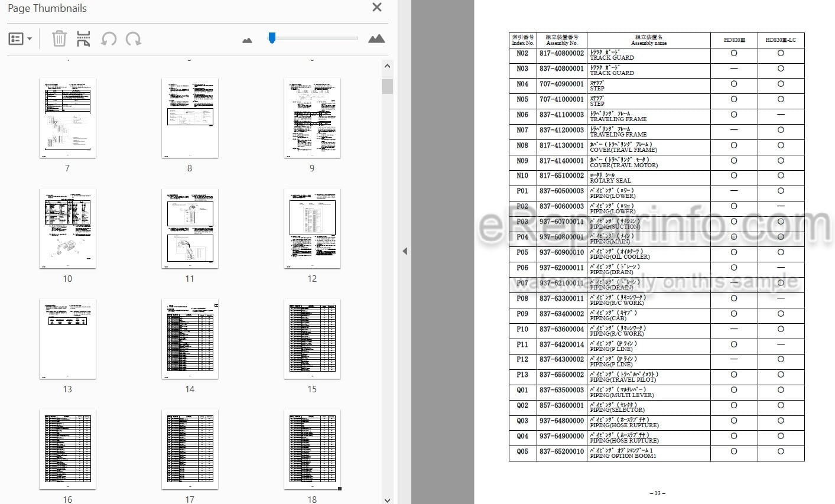Screen dimensions: 835x504
Task: Click ROTARY SEAL assembly name
Action: point(610,180)
